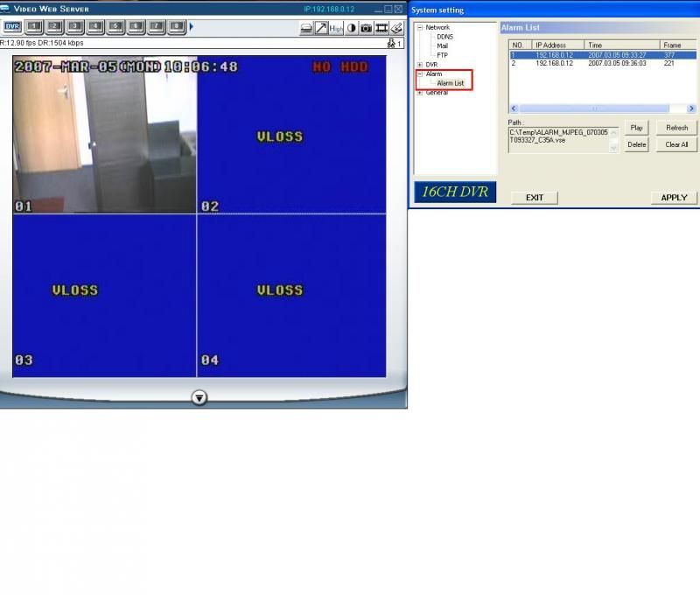Click the High quality button
Screen dimensions: 700x595
click(x=336, y=28)
